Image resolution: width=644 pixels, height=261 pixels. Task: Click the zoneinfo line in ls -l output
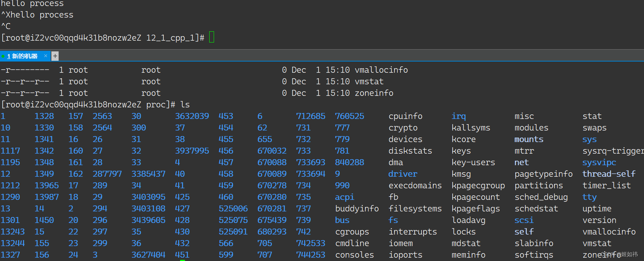point(197,93)
